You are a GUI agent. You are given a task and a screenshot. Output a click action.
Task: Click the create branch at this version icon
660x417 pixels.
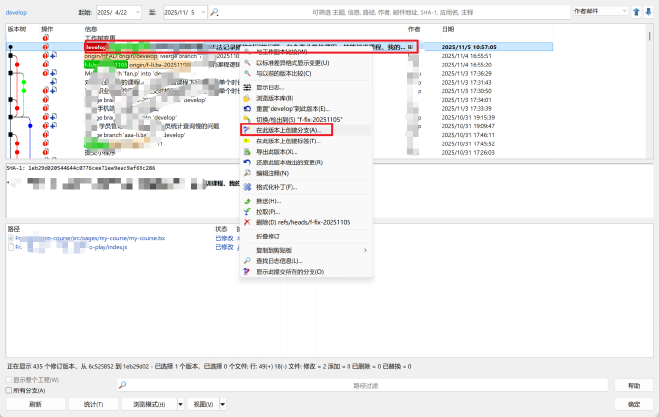coord(248,131)
